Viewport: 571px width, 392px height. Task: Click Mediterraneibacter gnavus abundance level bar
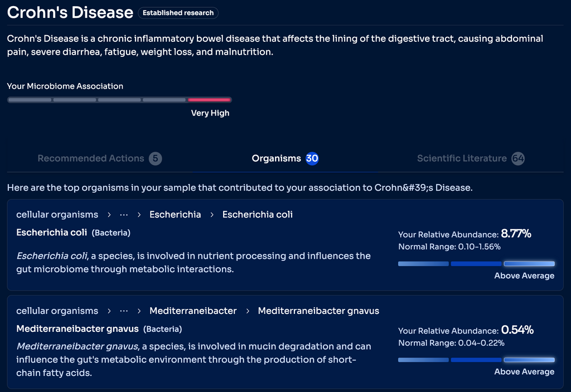(x=476, y=360)
